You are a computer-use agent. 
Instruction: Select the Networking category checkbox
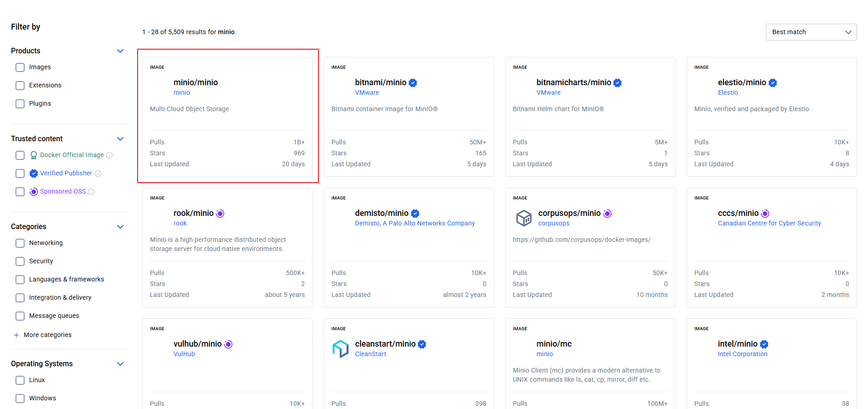(x=20, y=243)
